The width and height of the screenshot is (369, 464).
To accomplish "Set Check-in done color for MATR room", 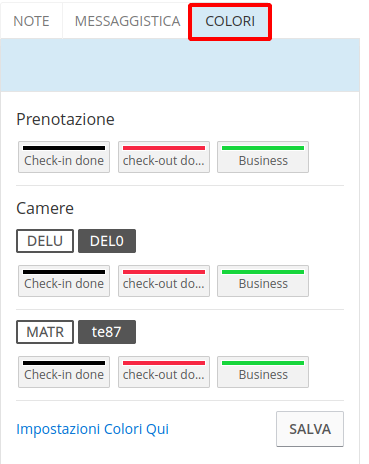I will point(64,372).
